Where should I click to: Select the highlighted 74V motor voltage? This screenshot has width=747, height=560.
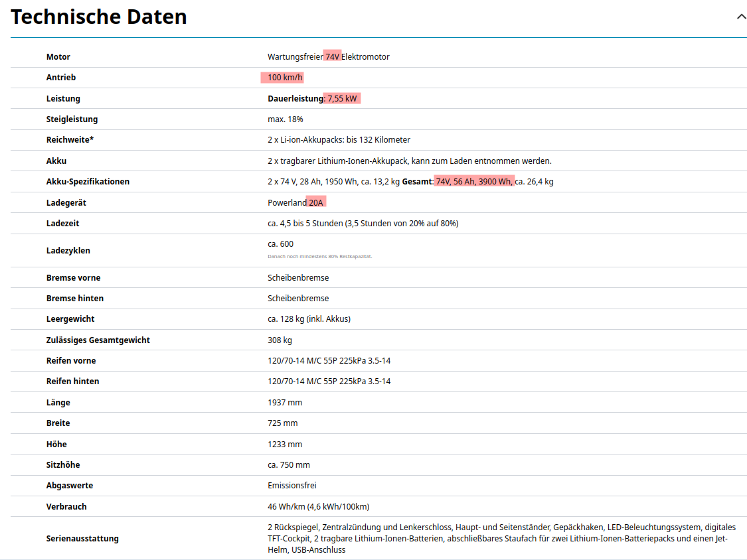click(332, 57)
